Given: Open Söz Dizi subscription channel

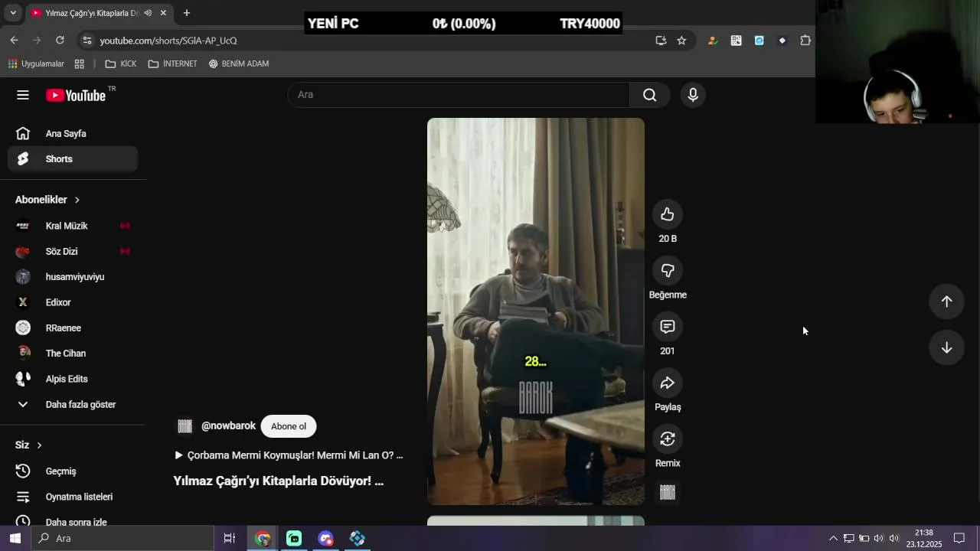Looking at the screenshot, I should (73, 251).
